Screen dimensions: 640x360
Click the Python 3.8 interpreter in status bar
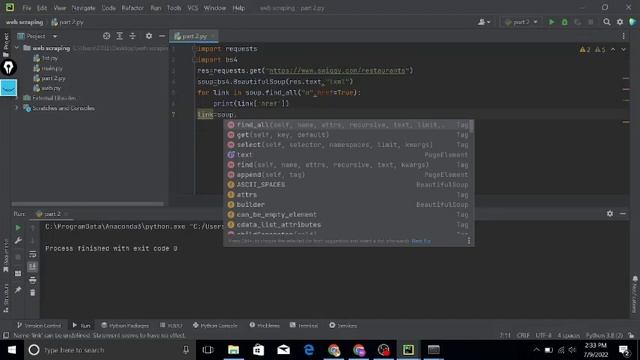pyautogui.click(x=604, y=335)
